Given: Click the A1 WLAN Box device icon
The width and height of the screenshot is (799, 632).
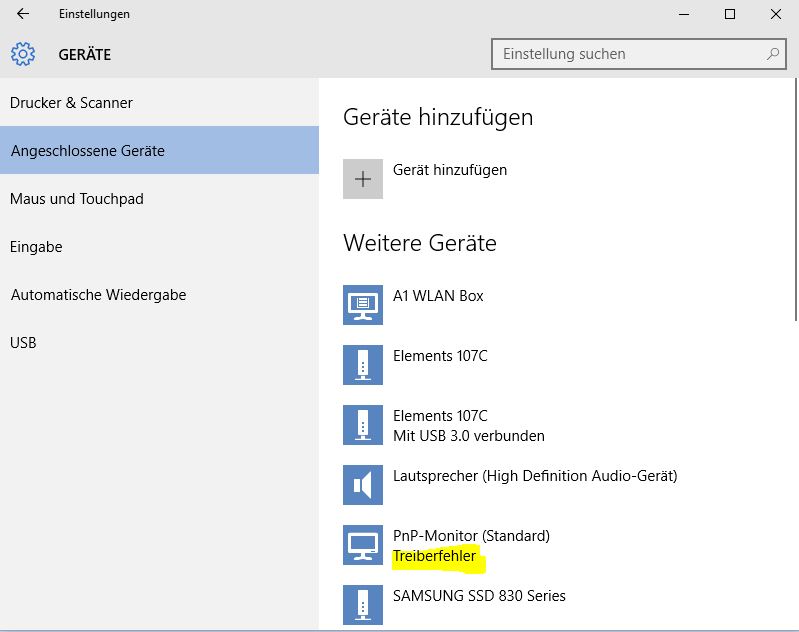Looking at the screenshot, I should pyautogui.click(x=363, y=305).
